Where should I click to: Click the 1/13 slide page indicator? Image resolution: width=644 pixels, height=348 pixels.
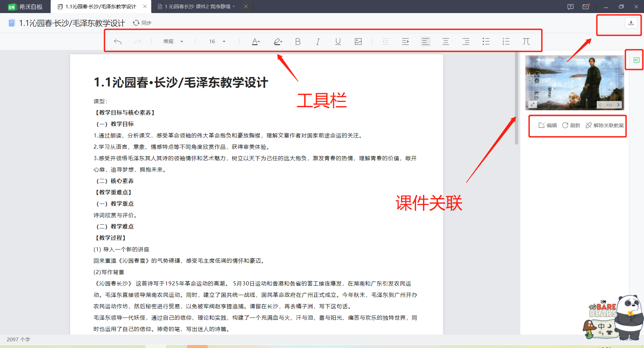pyautogui.click(x=609, y=105)
